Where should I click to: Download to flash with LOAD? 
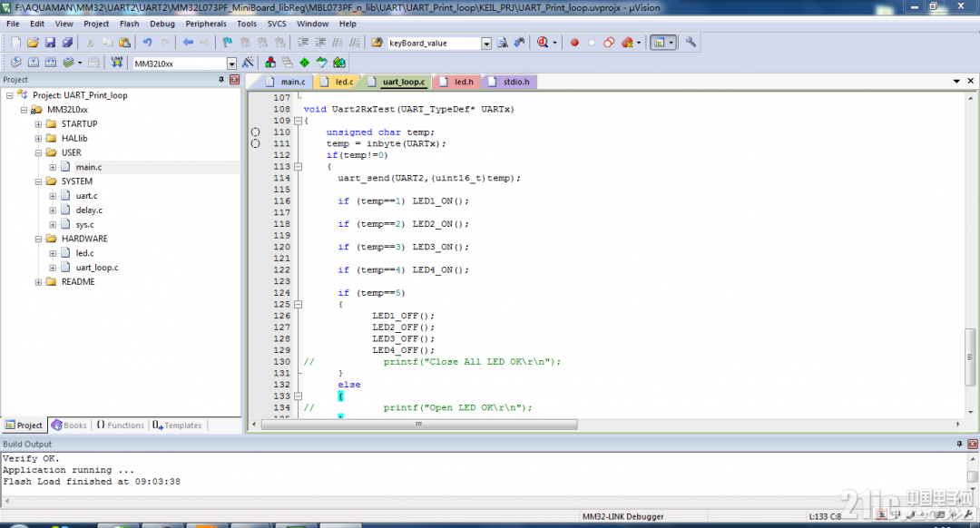tap(117, 63)
